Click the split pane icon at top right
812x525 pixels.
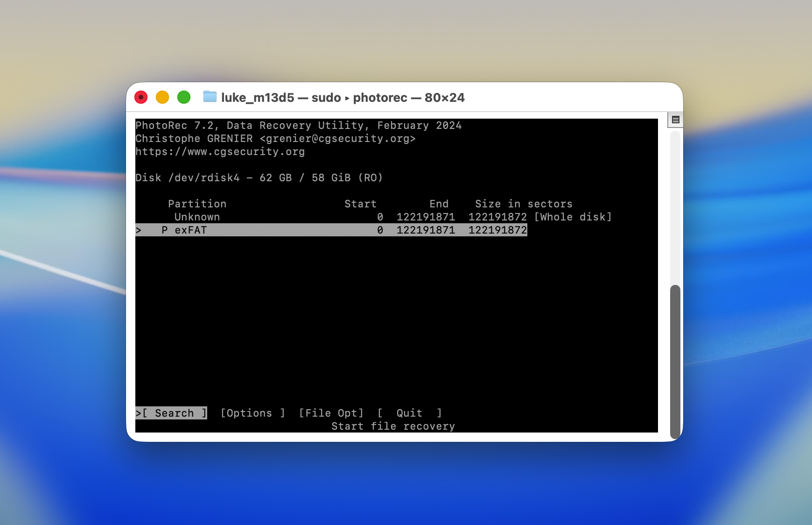pos(675,120)
